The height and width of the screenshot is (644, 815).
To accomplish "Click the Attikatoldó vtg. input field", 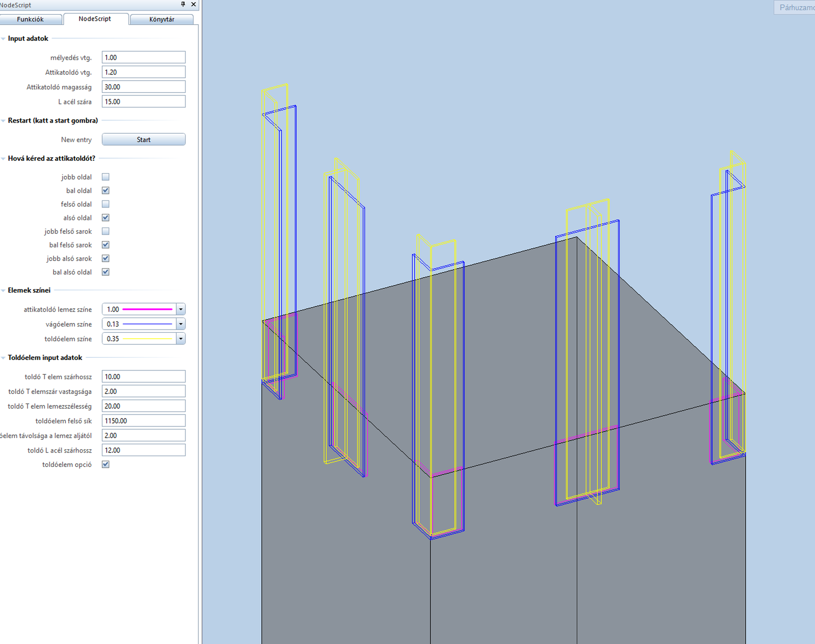I will 143,72.
